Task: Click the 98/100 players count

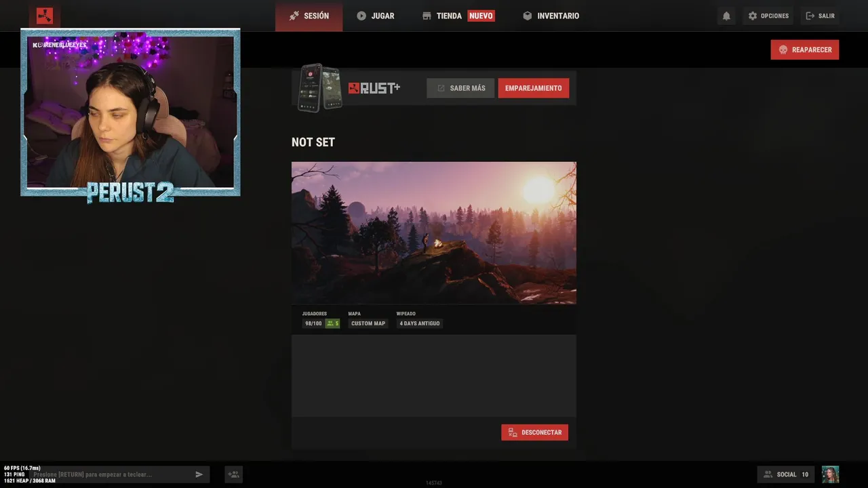Action: click(313, 323)
